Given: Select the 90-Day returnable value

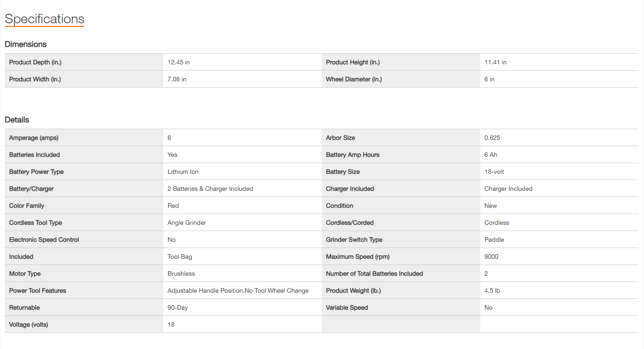Looking at the screenshot, I should tap(178, 307).
